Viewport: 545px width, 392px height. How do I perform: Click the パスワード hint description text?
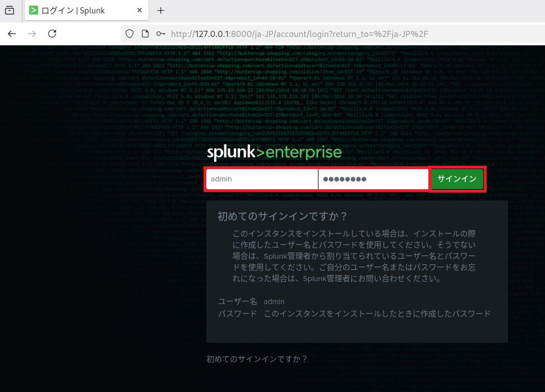pyautogui.click(x=377, y=314)
